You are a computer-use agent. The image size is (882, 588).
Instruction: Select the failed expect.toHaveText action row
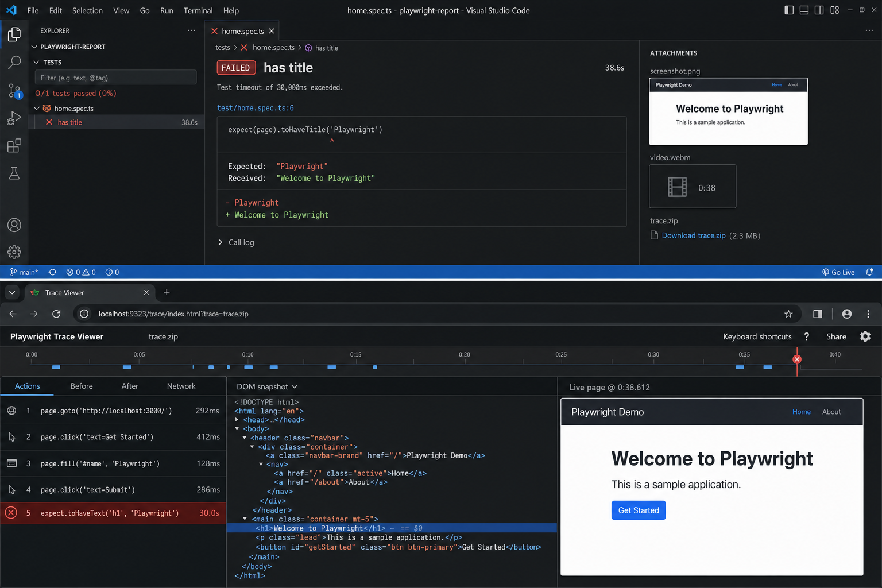[x=113, y=513]
